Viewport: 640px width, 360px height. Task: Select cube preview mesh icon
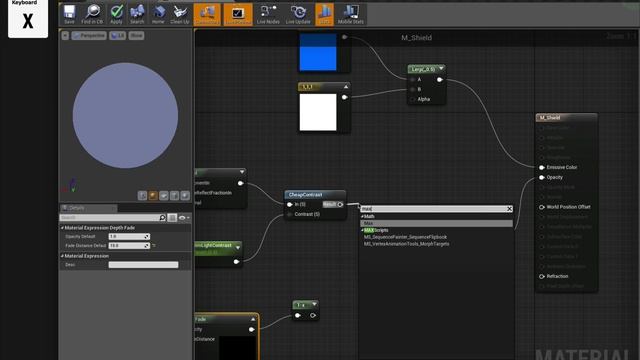point(174,196)
